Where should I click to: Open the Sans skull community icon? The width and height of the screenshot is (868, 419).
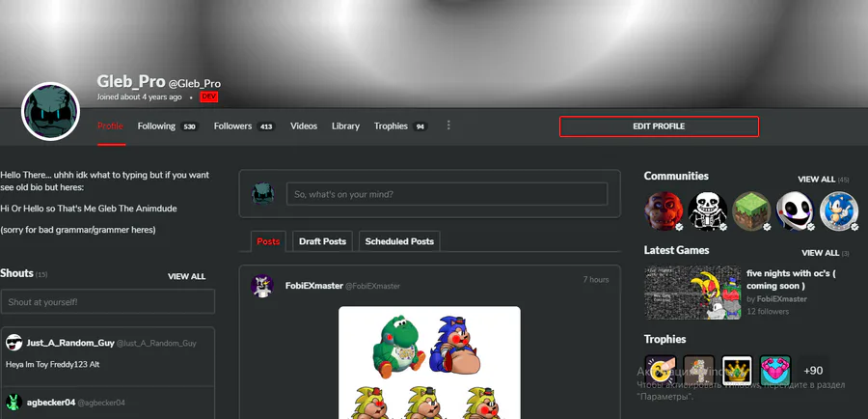pyautogui.click(x=708, y=211)
